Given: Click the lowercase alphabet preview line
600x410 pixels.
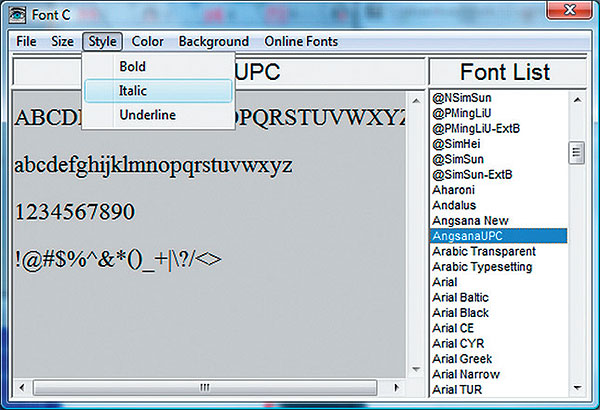Looking at the screenshot, I should point(153,166).
